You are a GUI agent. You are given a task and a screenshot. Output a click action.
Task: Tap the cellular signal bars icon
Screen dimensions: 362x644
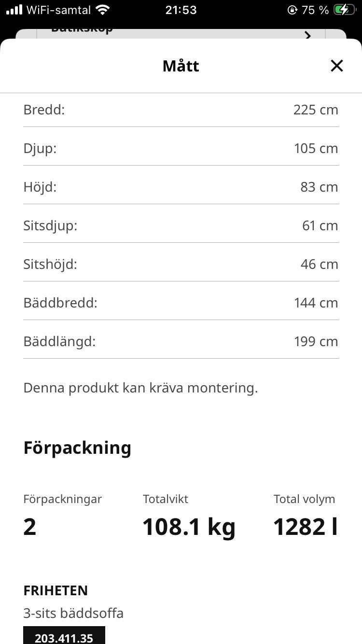(x=14, y=10)
